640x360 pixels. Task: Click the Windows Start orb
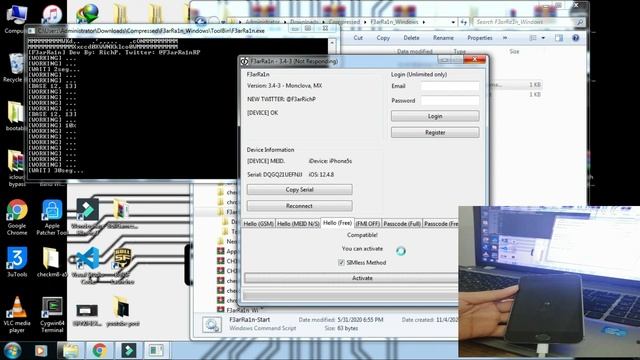coord(12,351)
